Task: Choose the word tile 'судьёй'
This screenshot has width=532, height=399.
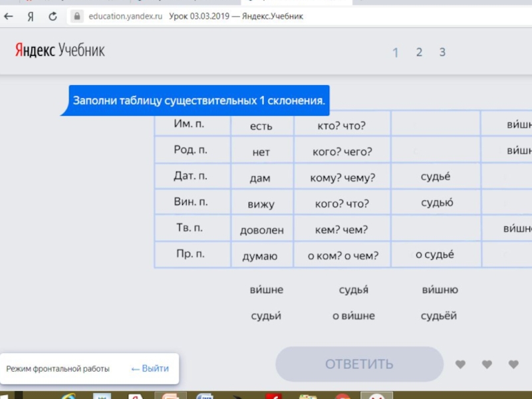Action: coord(439,316)
